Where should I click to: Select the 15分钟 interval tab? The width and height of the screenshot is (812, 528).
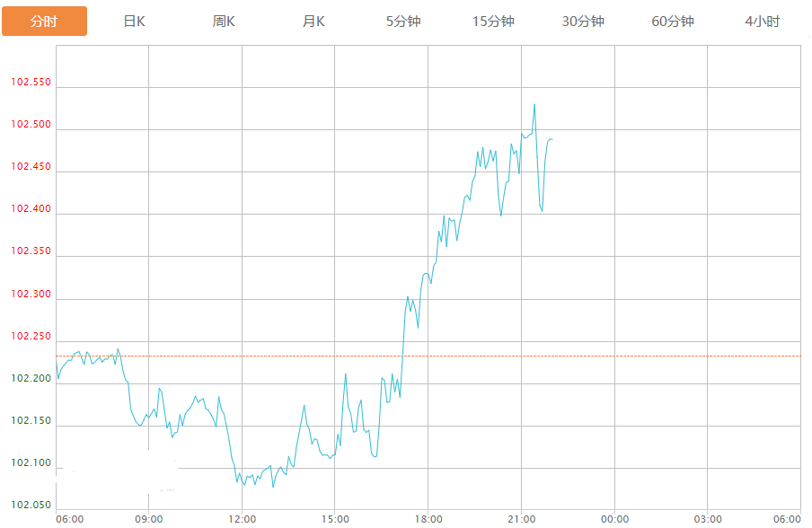(x=493, y=22)
